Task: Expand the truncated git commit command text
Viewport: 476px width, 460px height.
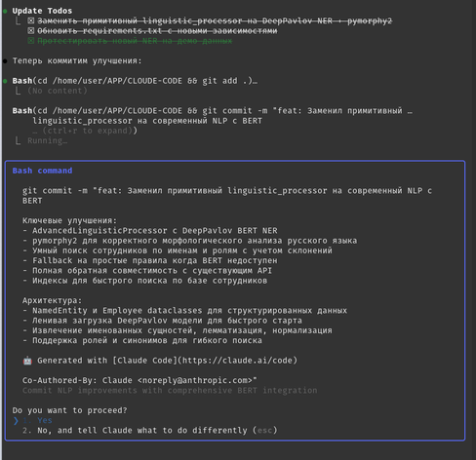Action: (x=410, y=111)
